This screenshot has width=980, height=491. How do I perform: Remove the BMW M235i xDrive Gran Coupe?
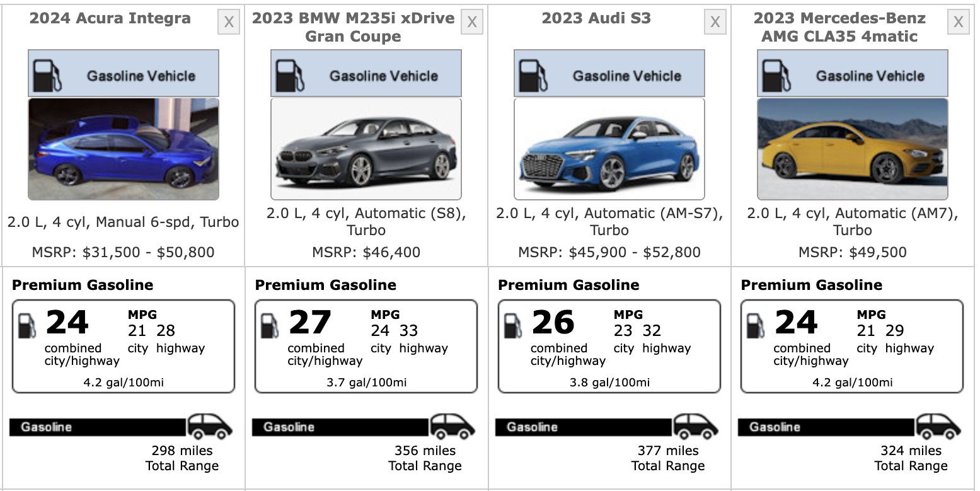[471, 23]
